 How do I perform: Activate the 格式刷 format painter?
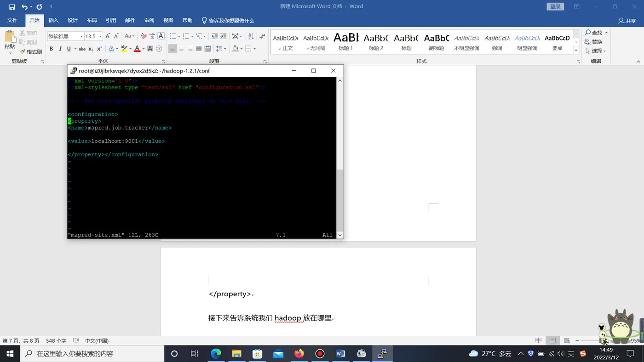31,51
